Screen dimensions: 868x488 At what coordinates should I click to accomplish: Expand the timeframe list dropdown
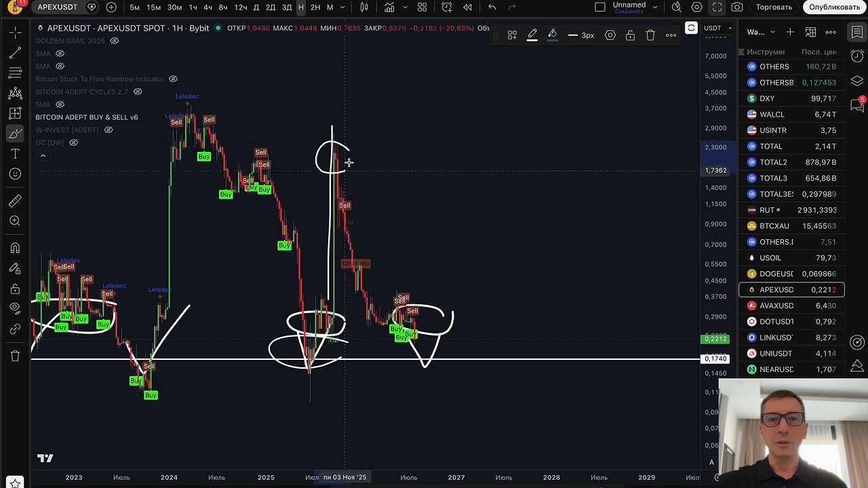coord(342,7)
